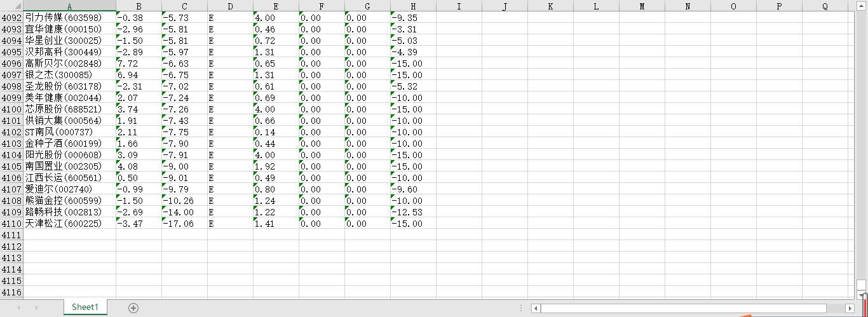Select cell 路畅科技(002813)
The image size is (868, 317).
70,212
